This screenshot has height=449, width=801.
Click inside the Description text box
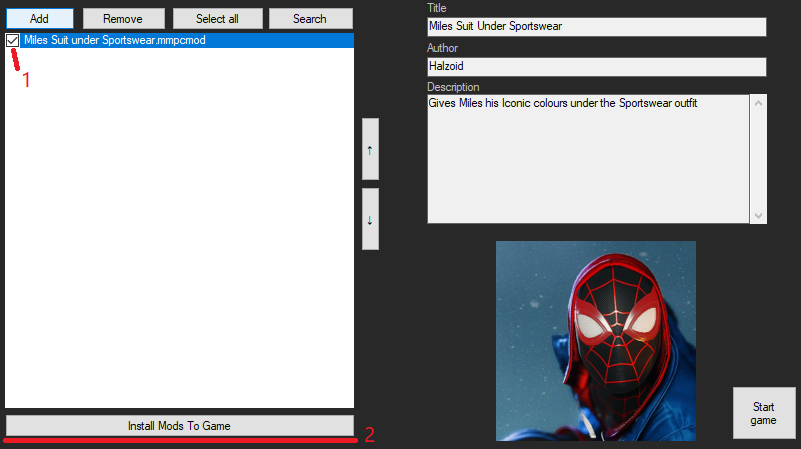coord(588,159)
